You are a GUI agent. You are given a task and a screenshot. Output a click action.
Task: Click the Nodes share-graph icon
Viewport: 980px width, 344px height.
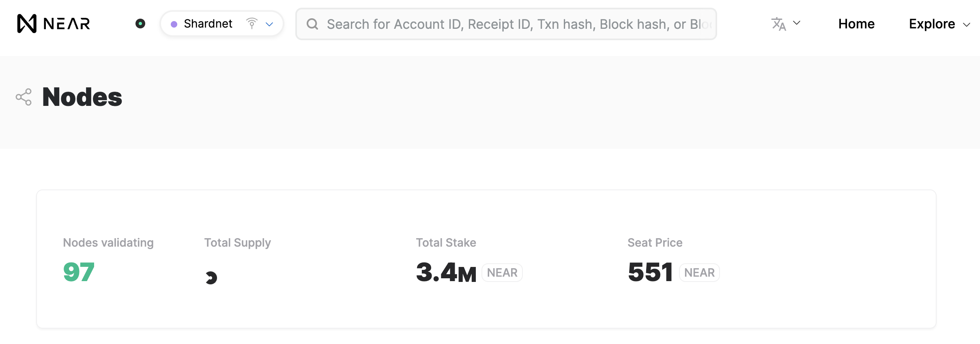(x=24, y=97)
